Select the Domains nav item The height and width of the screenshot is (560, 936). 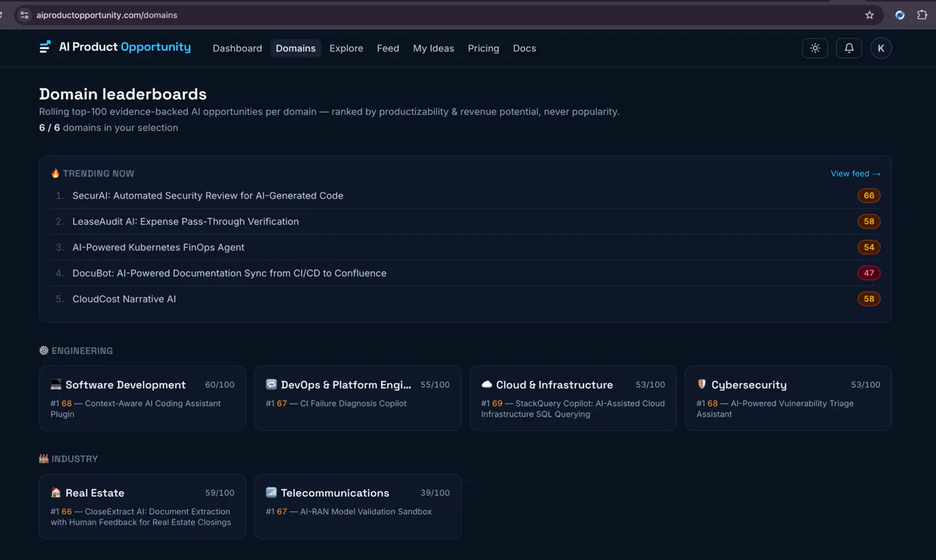pos(296,48)
